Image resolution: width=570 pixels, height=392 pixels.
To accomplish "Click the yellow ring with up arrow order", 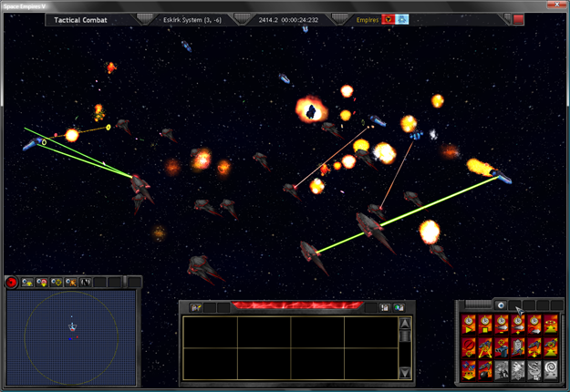I will 550,325.
